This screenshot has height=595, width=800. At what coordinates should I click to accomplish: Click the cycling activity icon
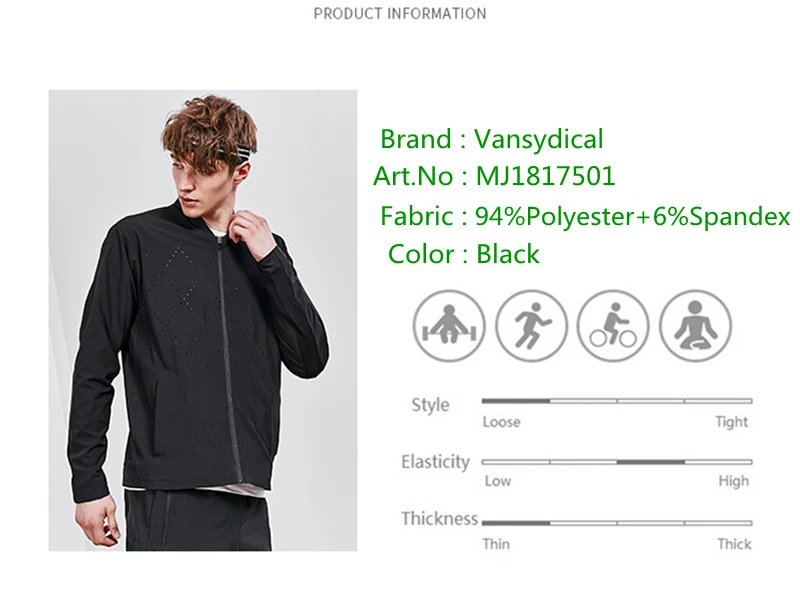[x=613, y=326]
